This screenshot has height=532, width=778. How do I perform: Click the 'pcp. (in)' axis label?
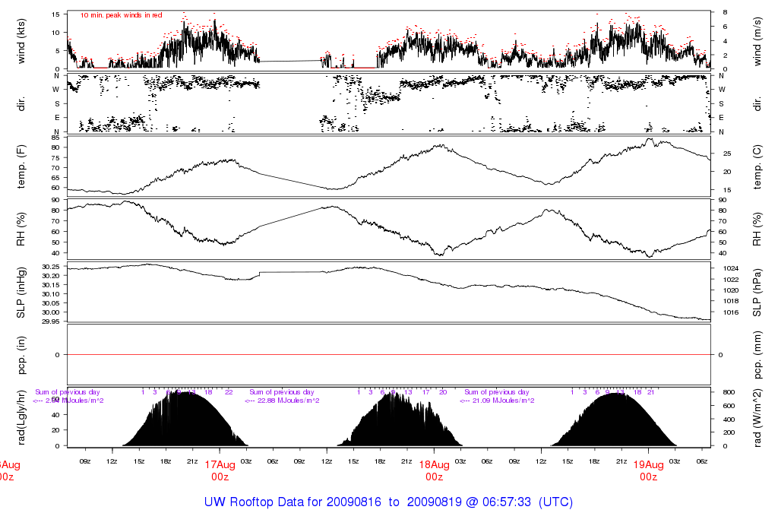[x=21, y=355]
